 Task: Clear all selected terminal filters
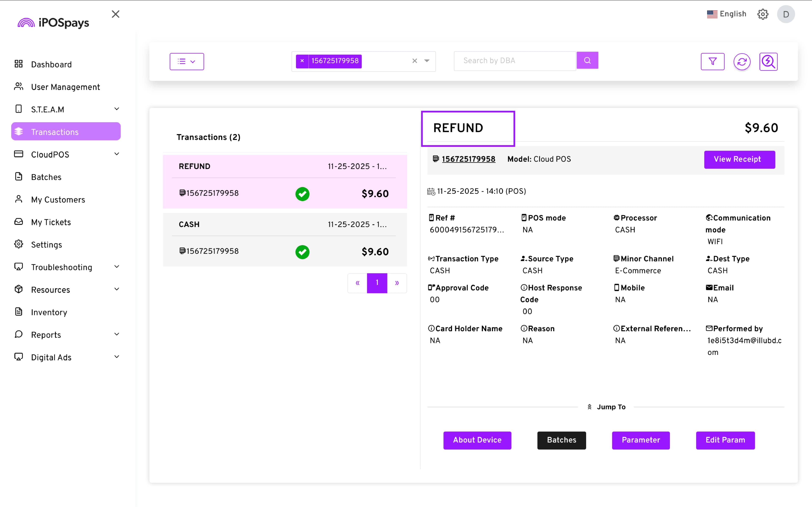pos(415,61)
